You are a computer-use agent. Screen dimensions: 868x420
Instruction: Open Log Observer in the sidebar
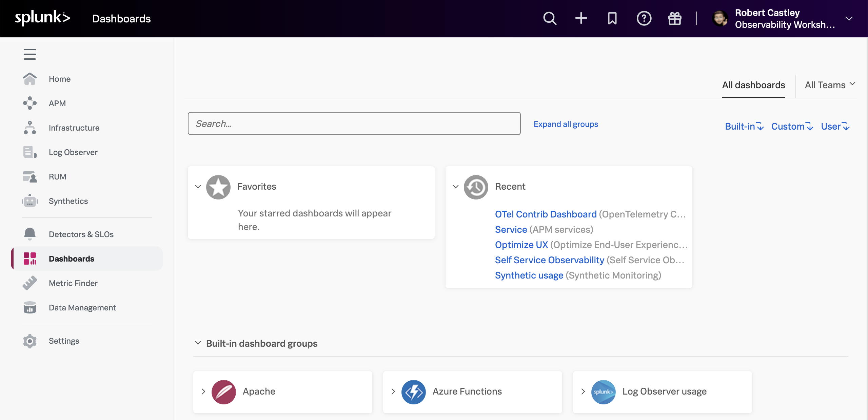[73, 152]
